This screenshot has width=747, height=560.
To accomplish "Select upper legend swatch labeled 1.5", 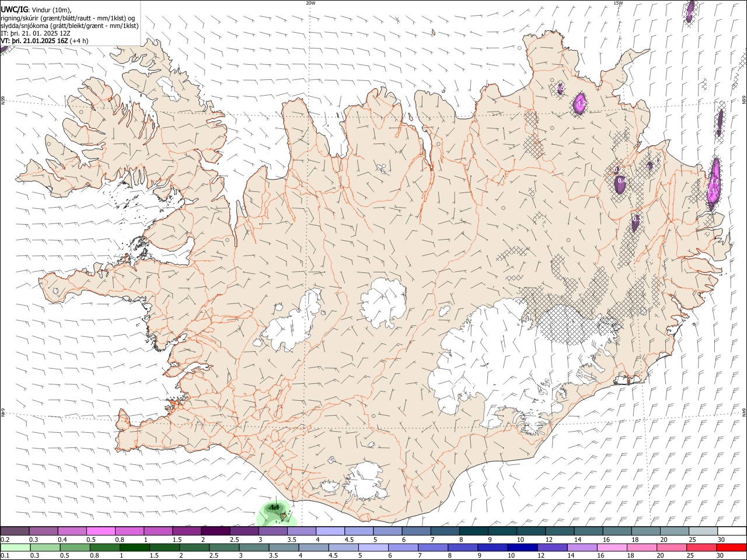I will [x=187, y=531].
